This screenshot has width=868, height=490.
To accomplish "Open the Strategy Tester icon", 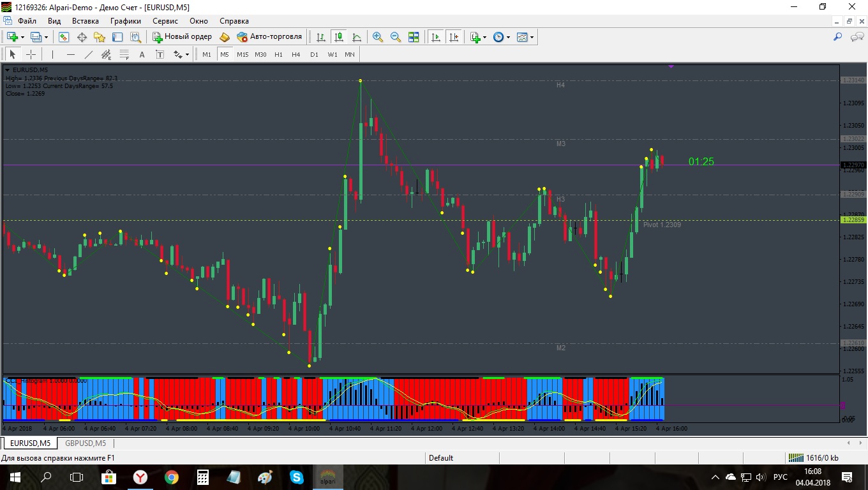I will 135,37.
